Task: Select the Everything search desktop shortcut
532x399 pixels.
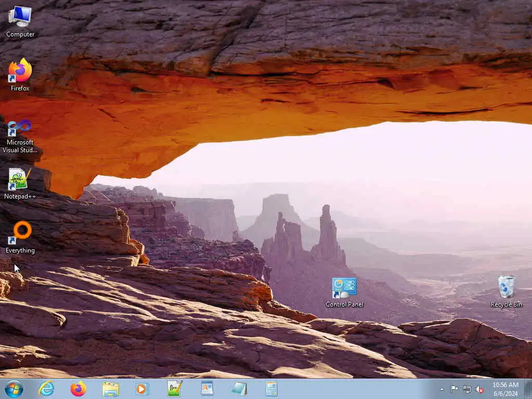Action: pyautogui.click(x=20, y=237)
